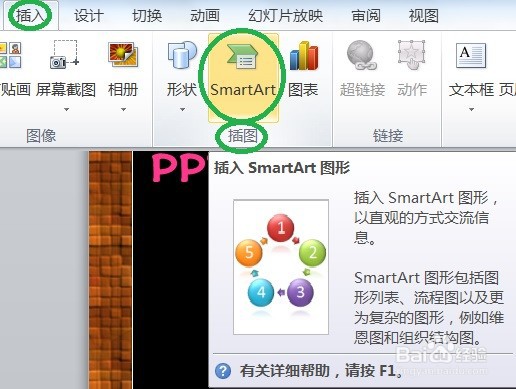Click the pink PP title on slide
This screenshot has width=516, height=389.
pos(179,168)
